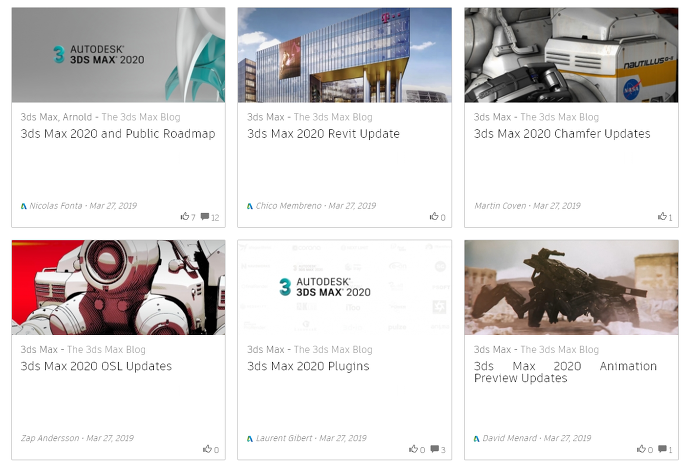View author Zap Andersson's profile
Image resolution: width=683 pixels, height=465 pixels.
(x=50, y=438)
